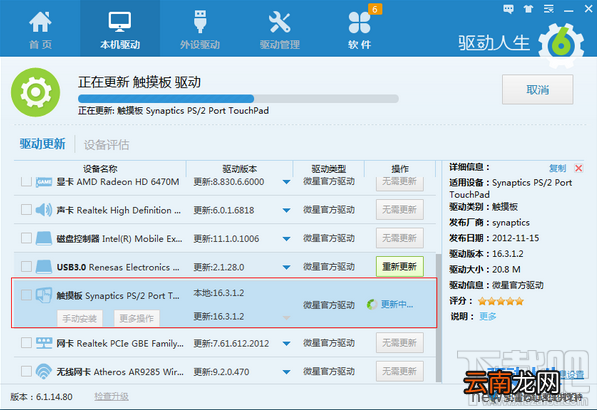
Task: Click 无需更新 button for disk controller
Action: click(x=400, y=238)
